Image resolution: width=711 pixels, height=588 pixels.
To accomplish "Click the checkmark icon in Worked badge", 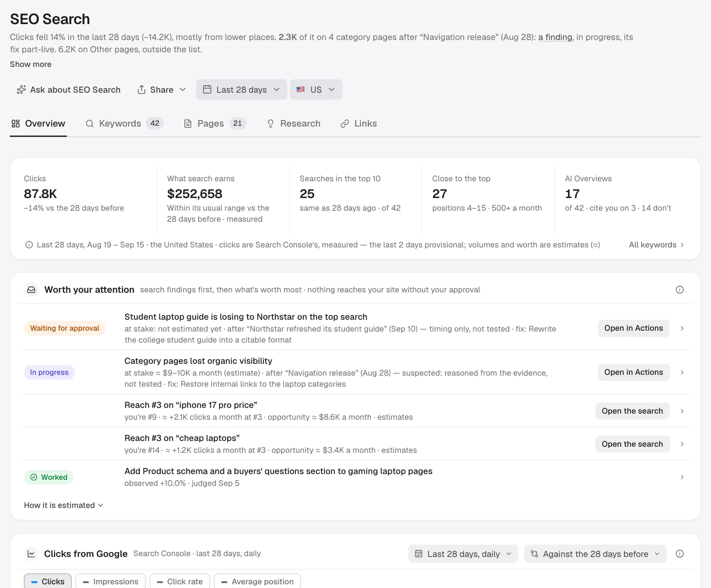I will click(x=34, y=477).
